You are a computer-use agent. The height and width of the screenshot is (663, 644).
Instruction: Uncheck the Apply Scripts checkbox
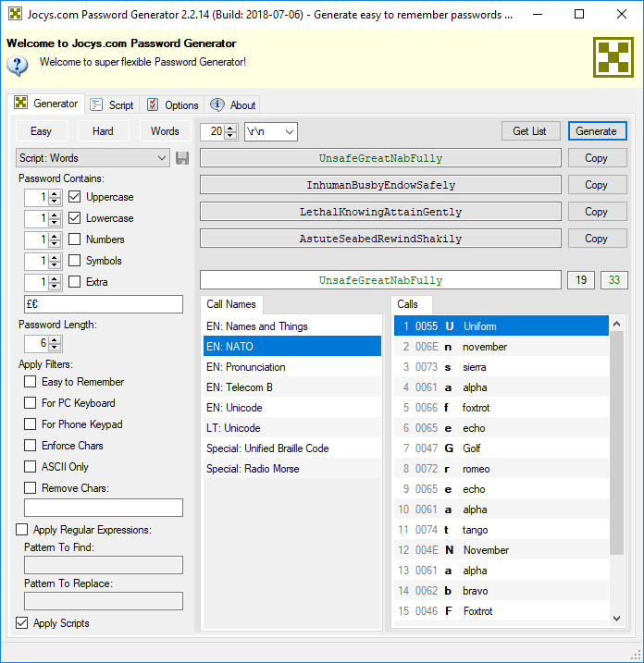pos(21,623)
